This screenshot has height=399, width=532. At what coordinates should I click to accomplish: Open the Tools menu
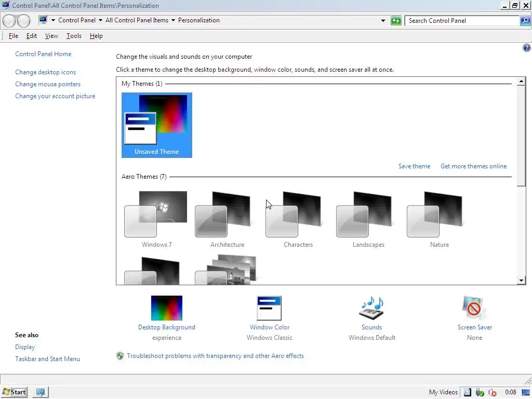tap(74, 36)
